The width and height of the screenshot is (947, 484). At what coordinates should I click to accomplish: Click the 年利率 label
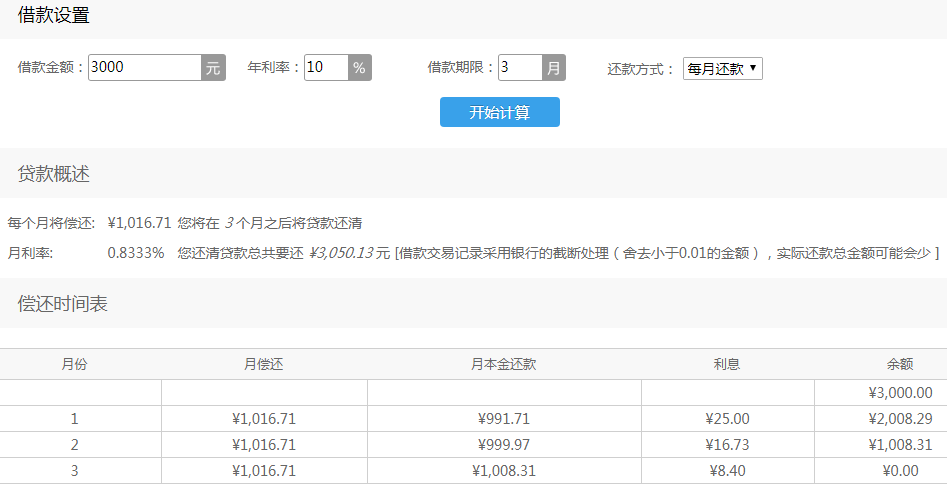(x=274, y=67)
